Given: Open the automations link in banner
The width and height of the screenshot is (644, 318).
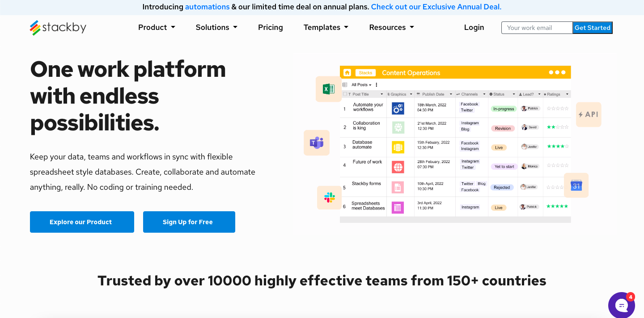Looking at the screenshot, I should [208, 7].
